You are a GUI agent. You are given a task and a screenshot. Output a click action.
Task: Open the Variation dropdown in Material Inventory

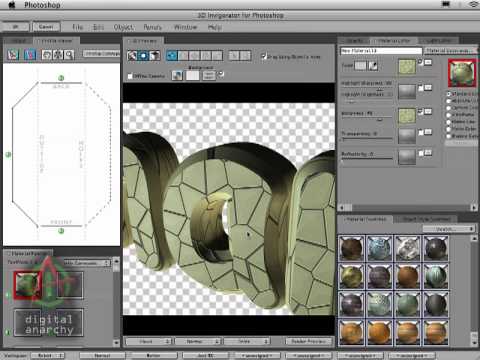pos(448,229)
